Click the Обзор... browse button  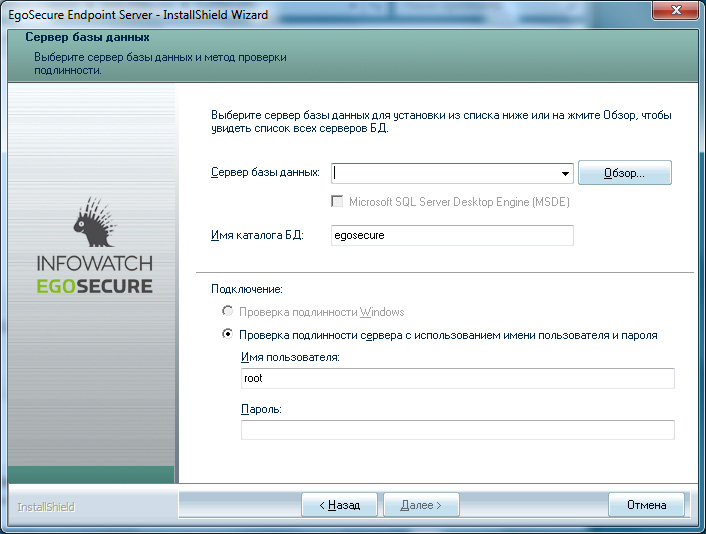625,173
